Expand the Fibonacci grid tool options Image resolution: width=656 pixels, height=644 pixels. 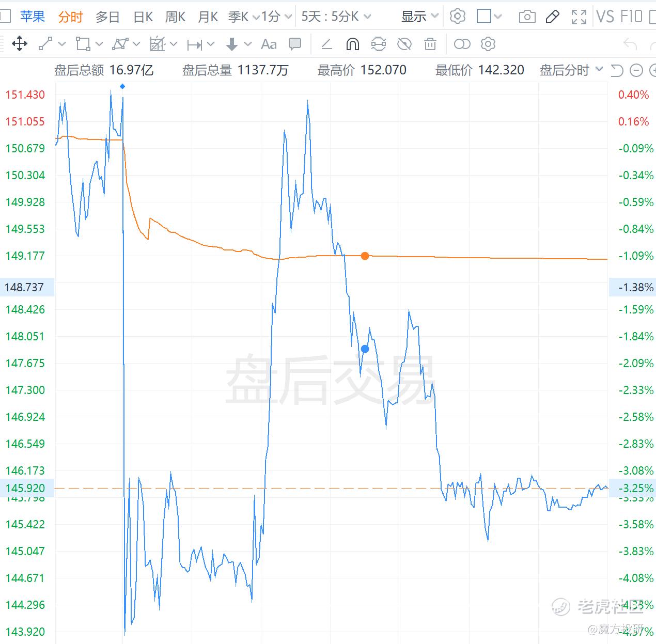[174, 44]
